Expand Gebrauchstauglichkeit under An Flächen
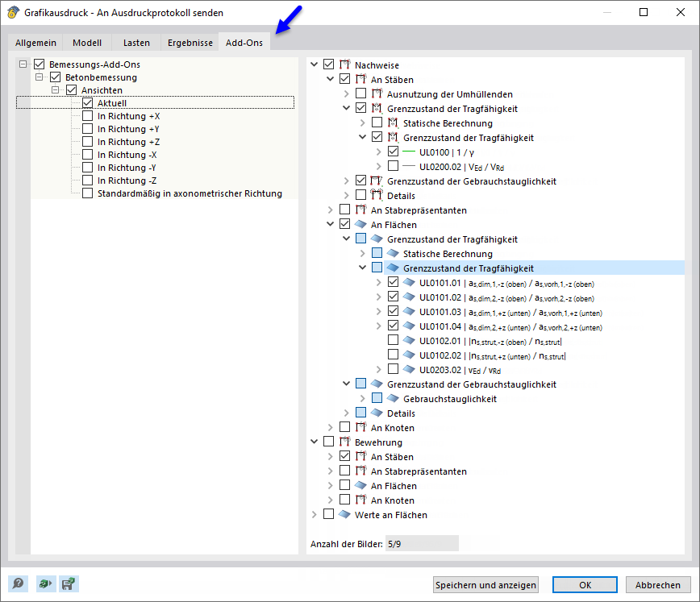The image size is (700, 602). pos(363,398)
